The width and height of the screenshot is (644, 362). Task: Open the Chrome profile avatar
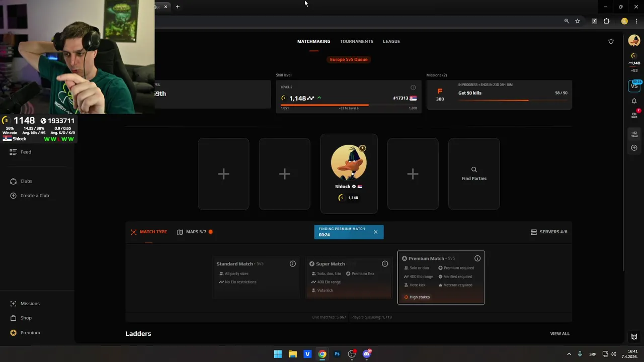coord(624,21)
